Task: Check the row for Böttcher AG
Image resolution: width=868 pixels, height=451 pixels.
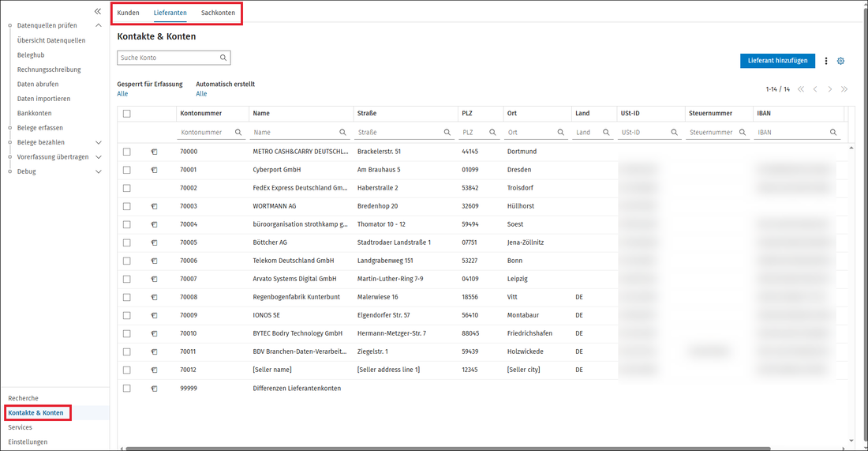Action: 127,242
